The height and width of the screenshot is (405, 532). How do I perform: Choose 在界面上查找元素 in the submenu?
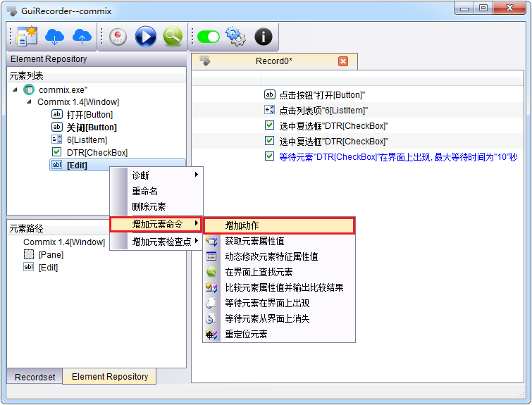[x=279, y=273]
